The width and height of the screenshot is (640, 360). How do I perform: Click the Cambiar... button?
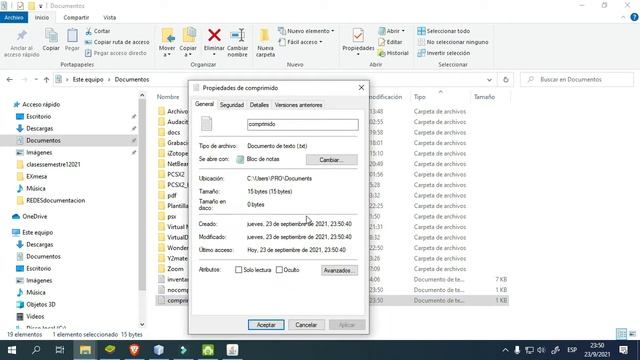(331, 160)
